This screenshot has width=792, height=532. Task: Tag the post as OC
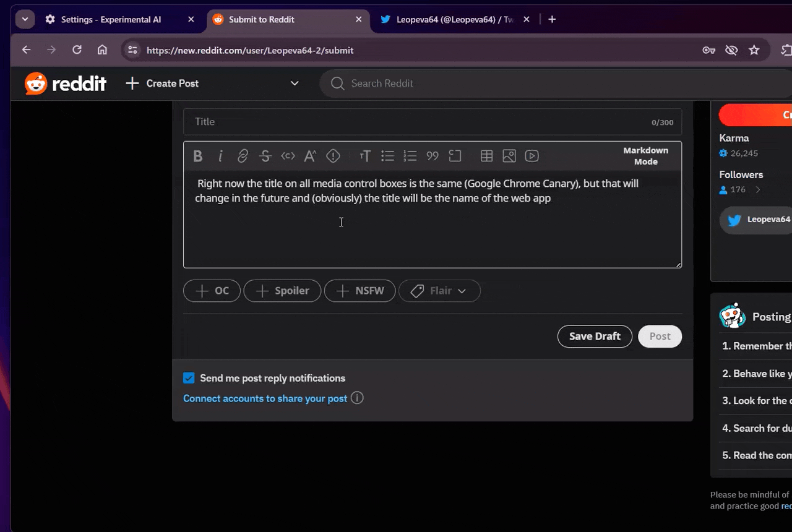click(212, 291)
